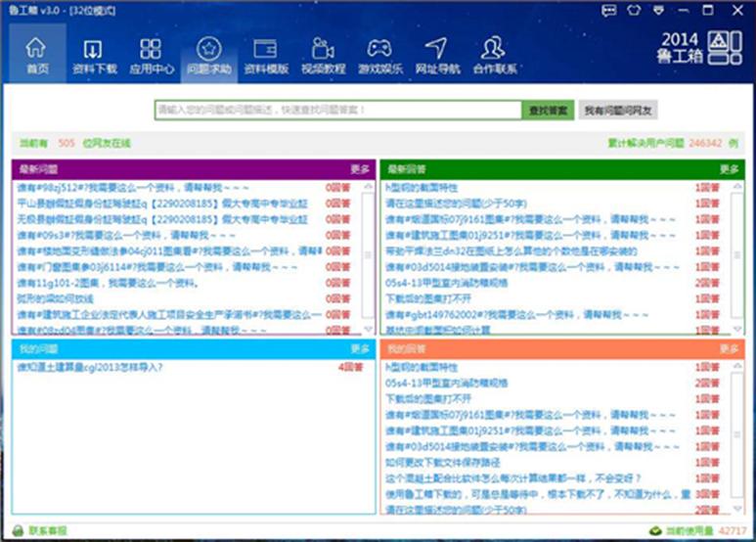Image resolution: width=756 pixels, height=542 pixels.
Task: Open 更多 in the purple 最新问题 panel
Action: tap(360, 169)
